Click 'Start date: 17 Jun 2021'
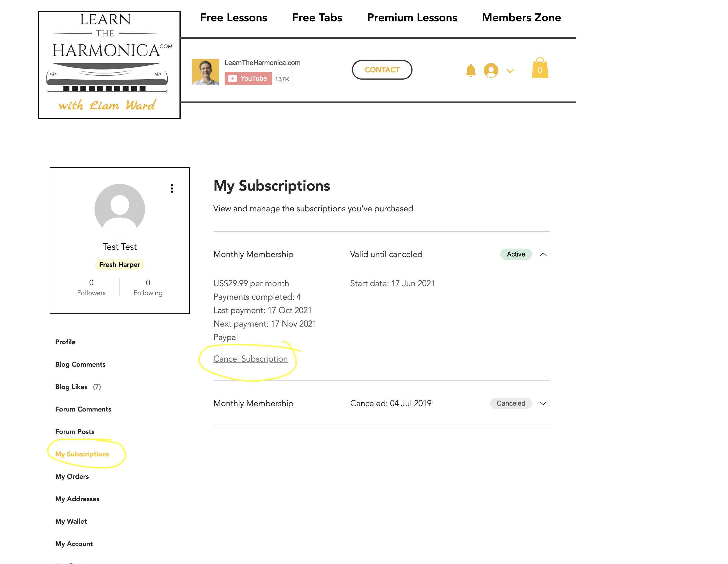 (x=392, y=283)
